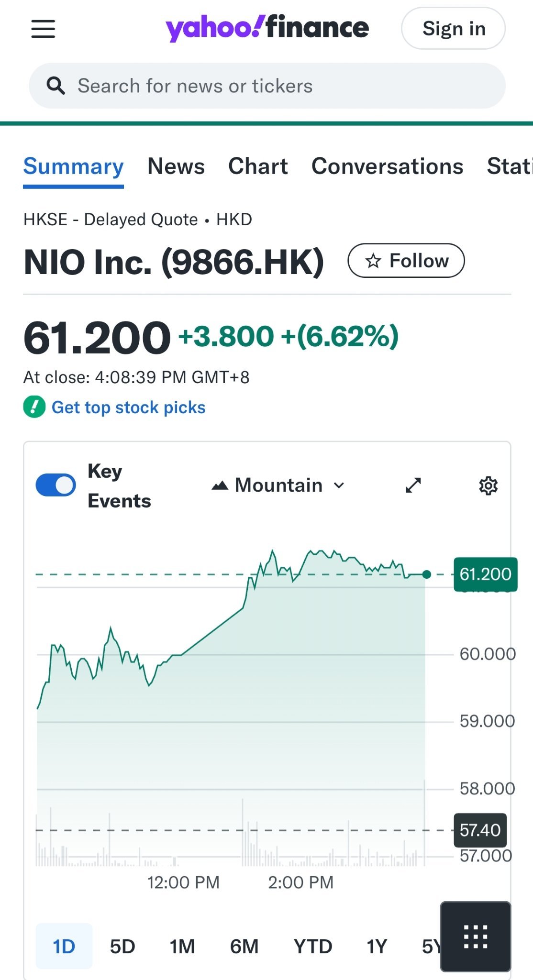The image size is (533, 980).
Task: Open Get top stock picks link
Action: coord(129,407)
